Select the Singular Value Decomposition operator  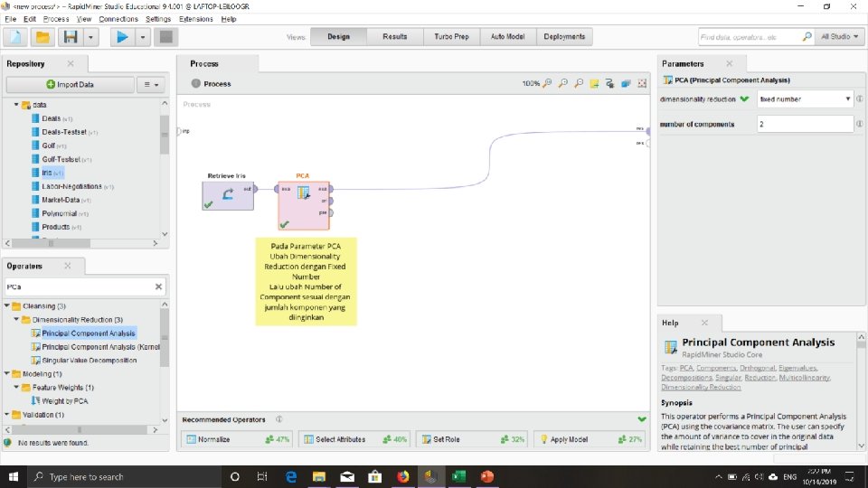click(84, 361)
